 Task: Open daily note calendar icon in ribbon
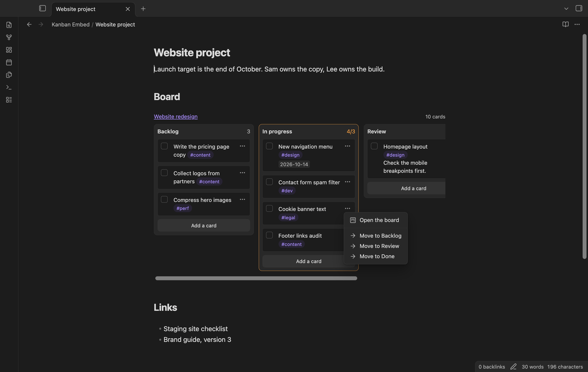tap(9, 62)
